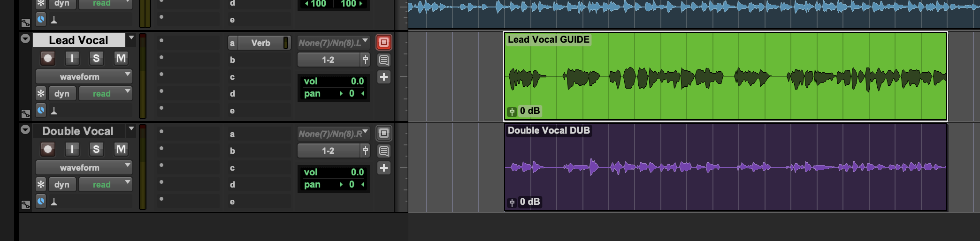Open the Verb insert on Lead Vocal
This screenshot has width=980, height=241.
point(260,43)
